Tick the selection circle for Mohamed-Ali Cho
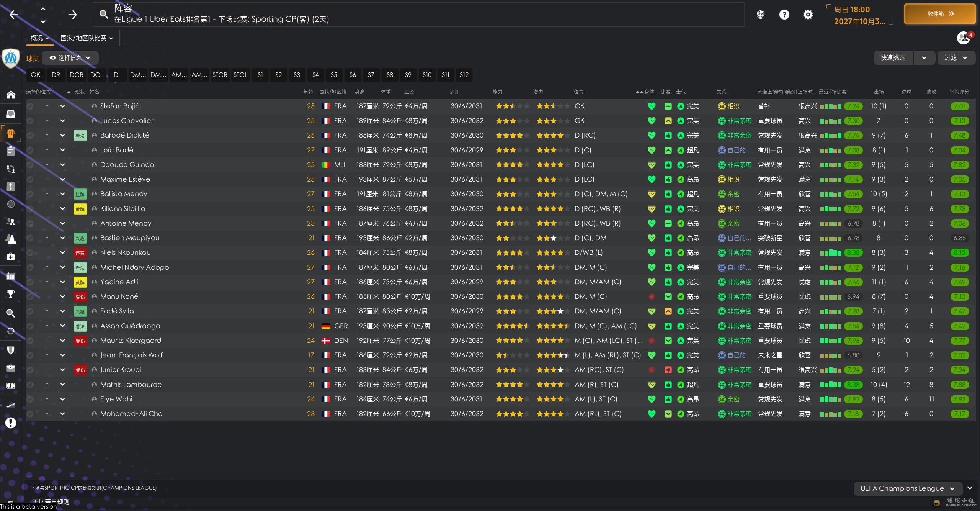The image size is (980, 511). pos(30,414)
